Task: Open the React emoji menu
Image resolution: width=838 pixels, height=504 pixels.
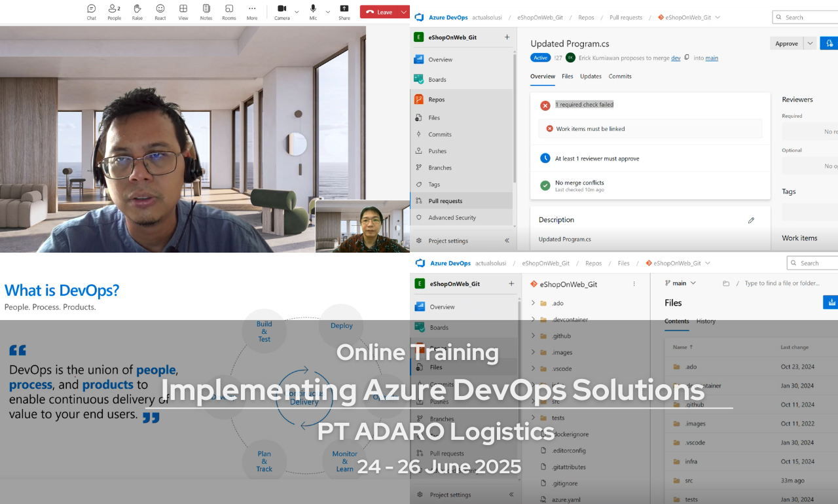Action: click(160, 11)
